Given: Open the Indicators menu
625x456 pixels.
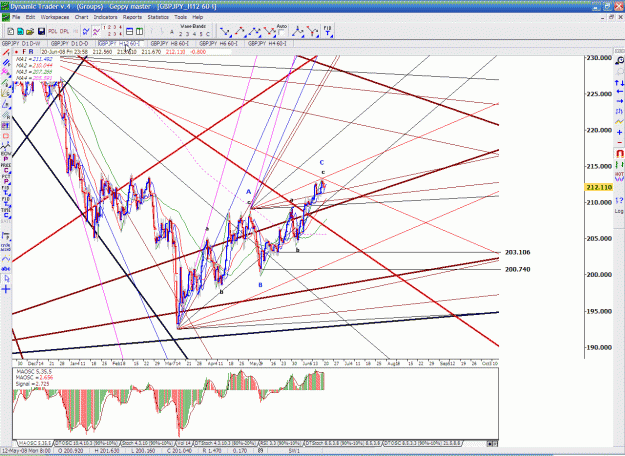Looking at the screenshot, I should (105, 17).
